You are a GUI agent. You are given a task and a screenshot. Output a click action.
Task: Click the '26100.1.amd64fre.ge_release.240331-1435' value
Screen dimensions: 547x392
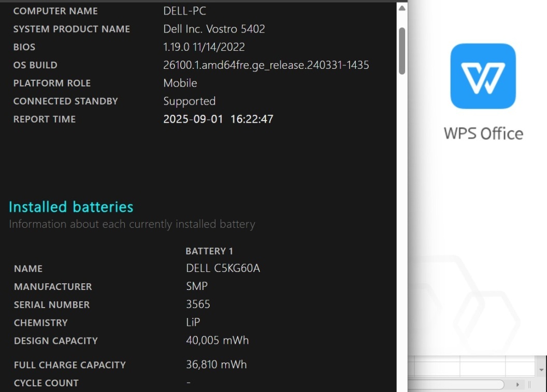click(266, 65)
